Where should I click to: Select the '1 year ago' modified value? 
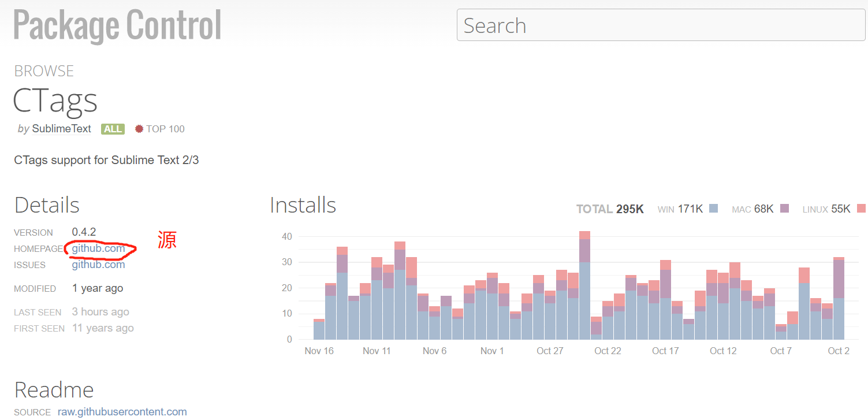click(98, 288)
